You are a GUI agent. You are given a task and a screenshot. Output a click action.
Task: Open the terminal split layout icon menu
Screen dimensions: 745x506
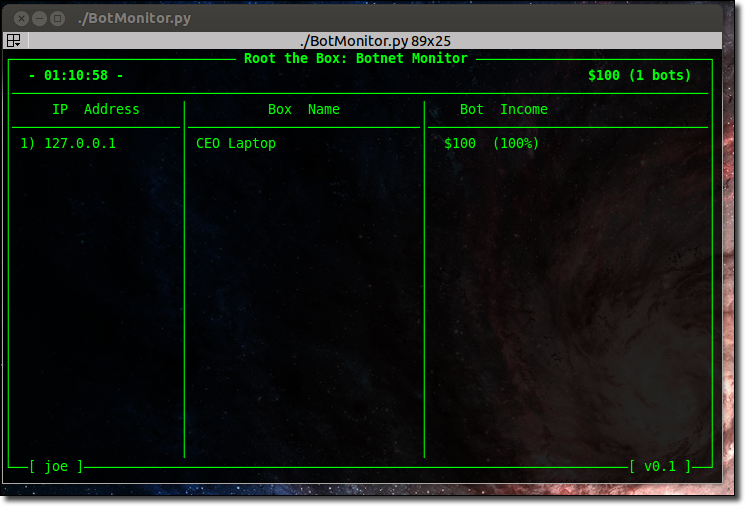click(x=13, y=41)
